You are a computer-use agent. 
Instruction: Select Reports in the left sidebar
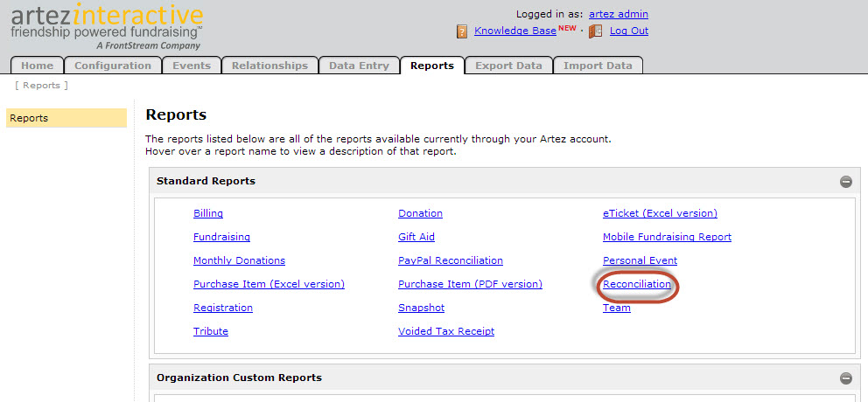pyautogui.click(x=66, y=118)
